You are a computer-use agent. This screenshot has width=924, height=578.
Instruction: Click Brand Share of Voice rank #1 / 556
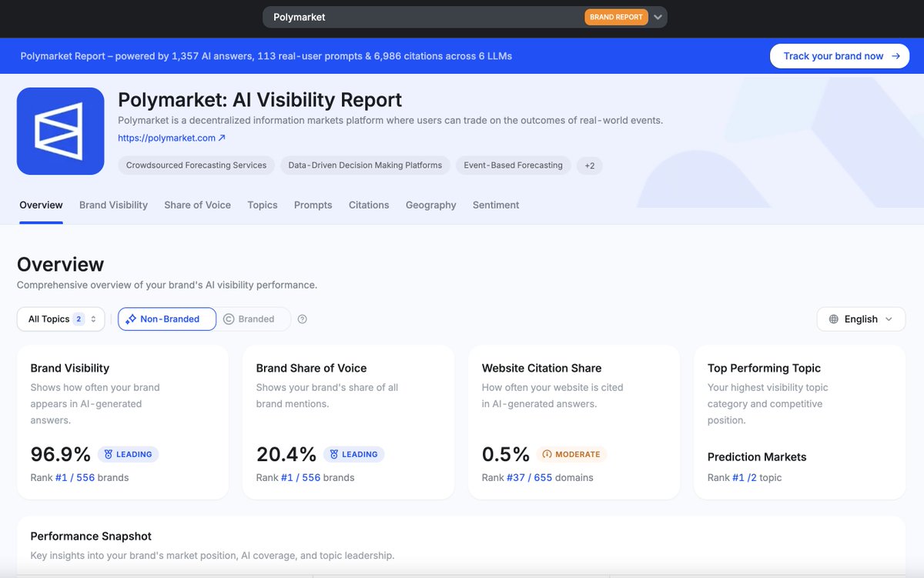click(x=300, y=477)
